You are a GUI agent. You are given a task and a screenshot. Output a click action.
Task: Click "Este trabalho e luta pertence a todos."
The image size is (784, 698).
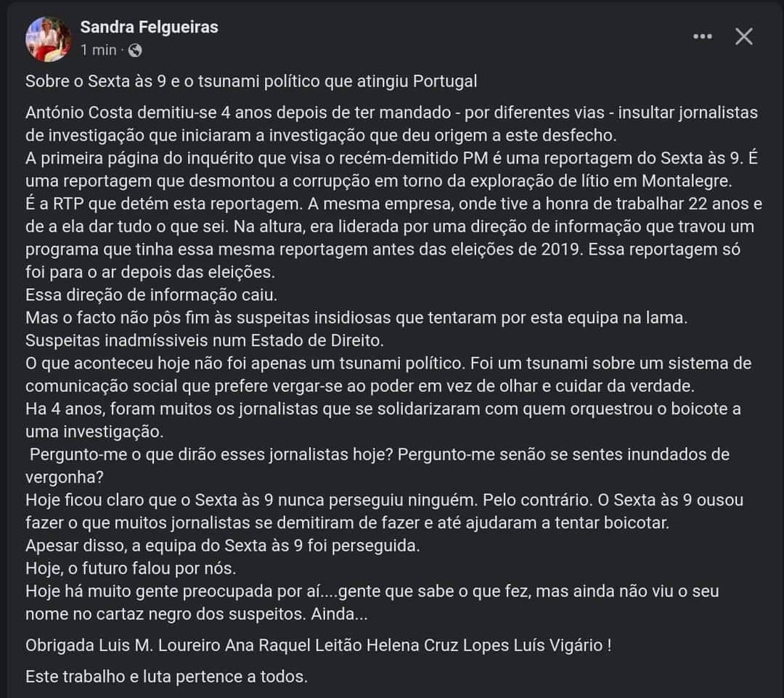(166, 677)
